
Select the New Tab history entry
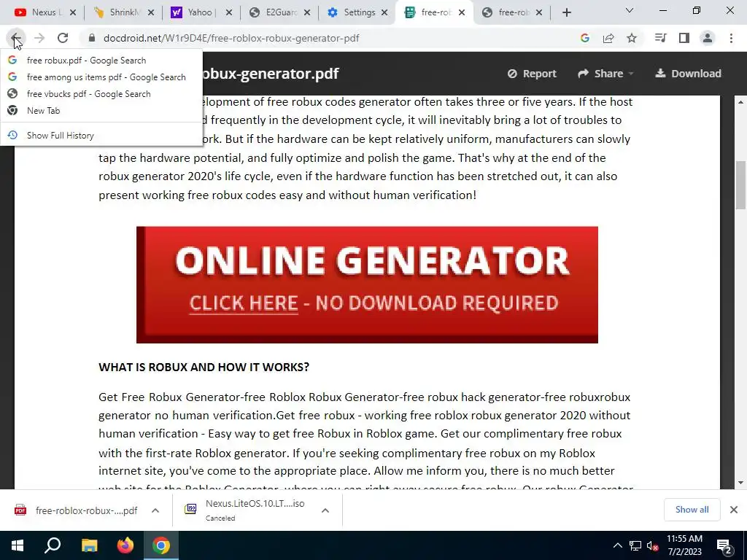pyautogui.click(x=101, y=111)
